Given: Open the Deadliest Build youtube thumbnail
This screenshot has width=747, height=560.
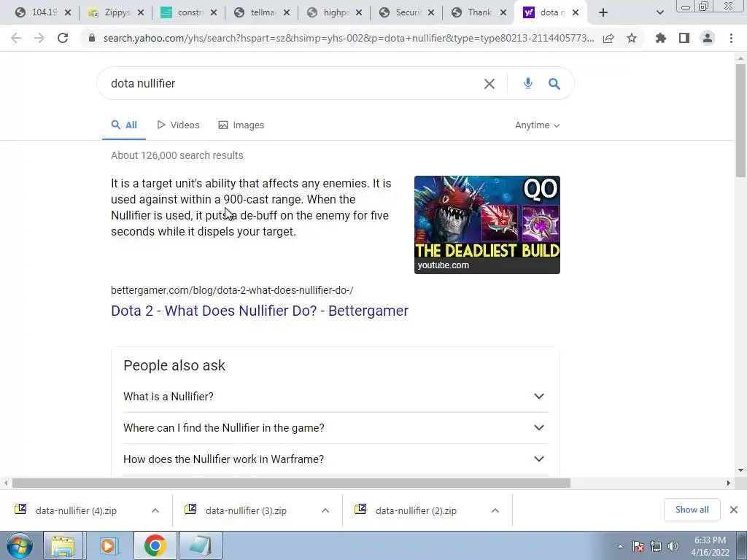Looking at the screenshot, I should (487, 225).
